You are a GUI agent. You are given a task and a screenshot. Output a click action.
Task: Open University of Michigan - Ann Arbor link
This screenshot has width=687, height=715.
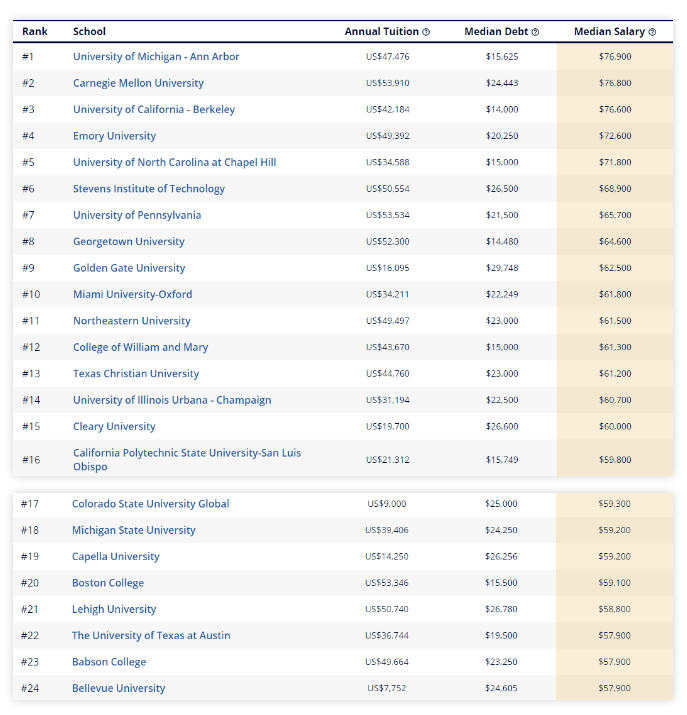[156, 57]
